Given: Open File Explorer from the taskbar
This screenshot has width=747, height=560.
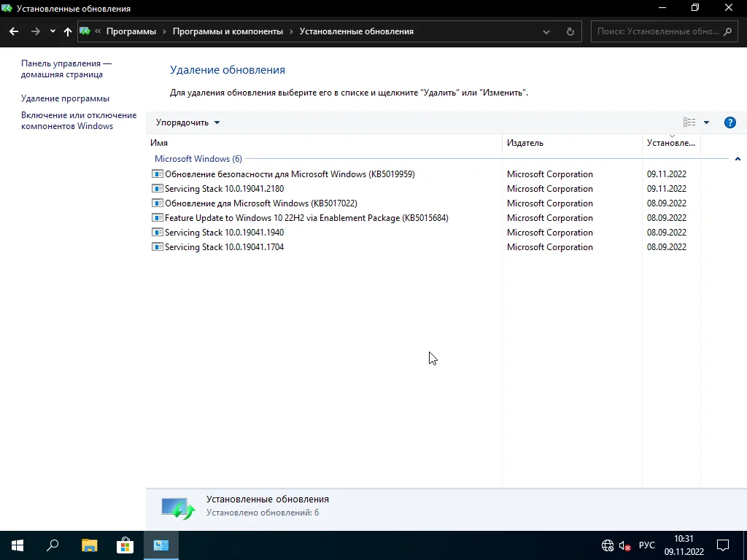Looking at the screenshot, I should [89, 545].
